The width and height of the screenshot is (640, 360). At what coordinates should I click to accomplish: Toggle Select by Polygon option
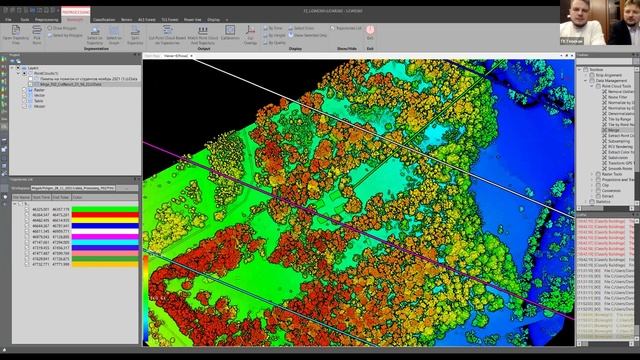pyautogui.click(x=65, y=36)
